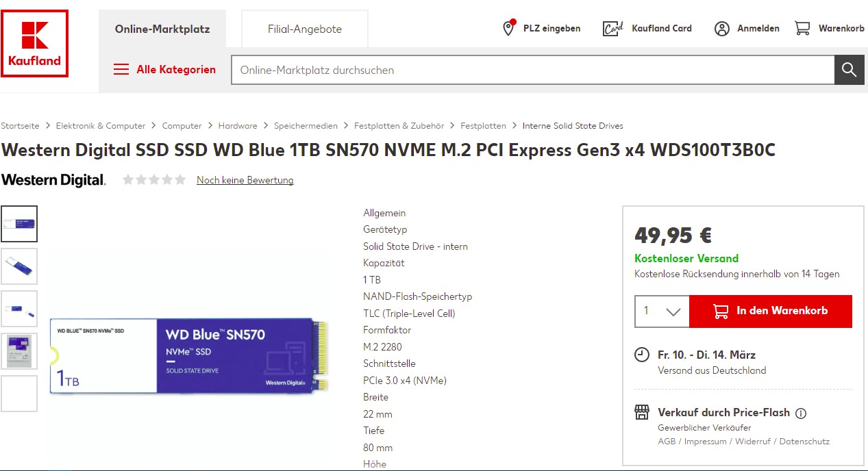This screenshot has height=471, width=868.
Task: Click the NAND-Flash-Speichertyp label
Action: (417, 296)
